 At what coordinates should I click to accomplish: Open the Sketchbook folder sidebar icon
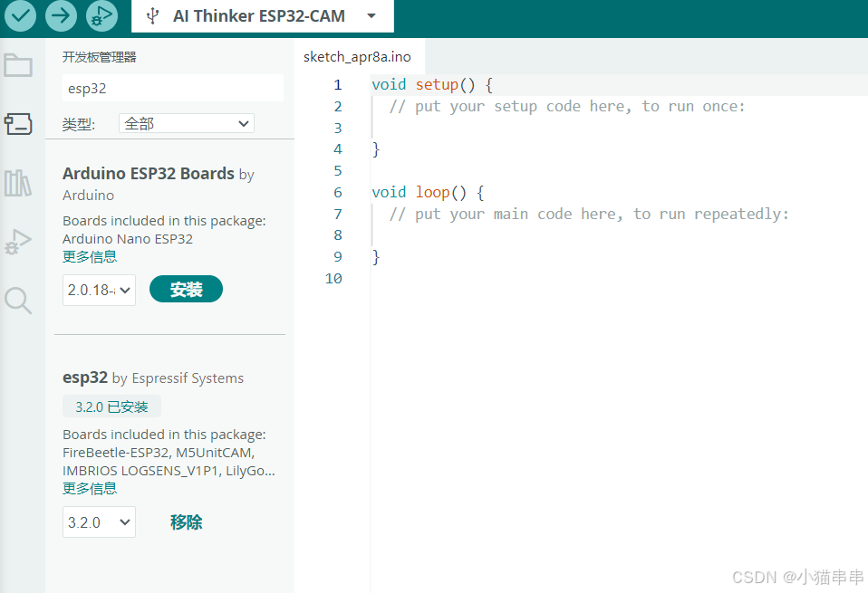[18, 65]
